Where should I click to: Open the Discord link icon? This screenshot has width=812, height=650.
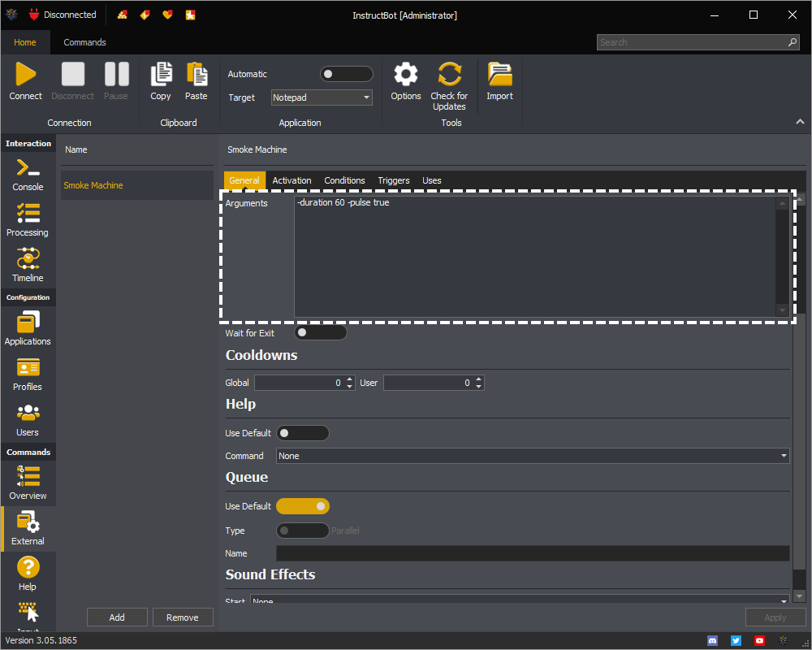[713, 641]
